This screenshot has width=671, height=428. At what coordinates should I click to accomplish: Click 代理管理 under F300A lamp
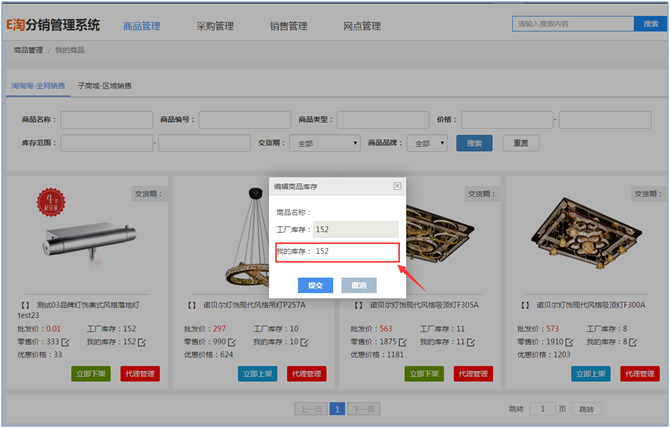tap(641, 374)
